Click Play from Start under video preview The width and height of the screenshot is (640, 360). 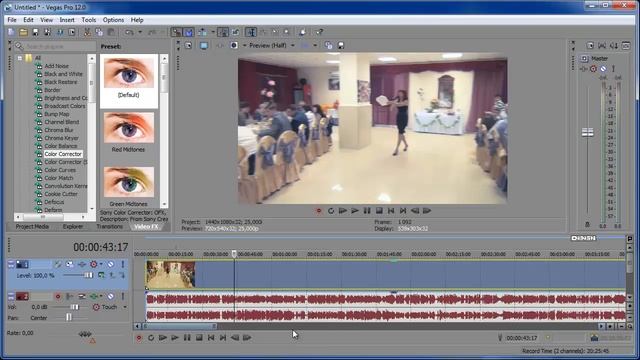coord(343,211)
